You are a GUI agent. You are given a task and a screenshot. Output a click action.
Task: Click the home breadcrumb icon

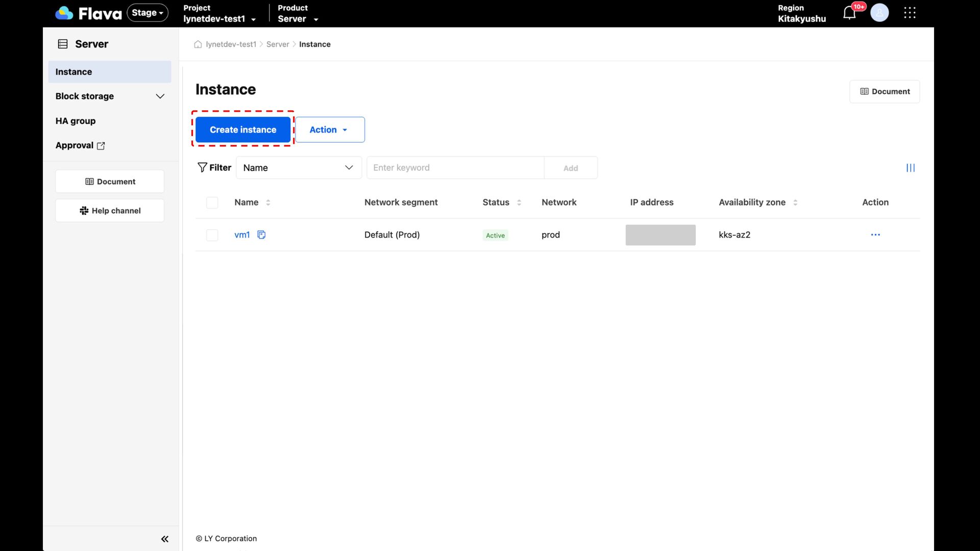click(198, 44)
